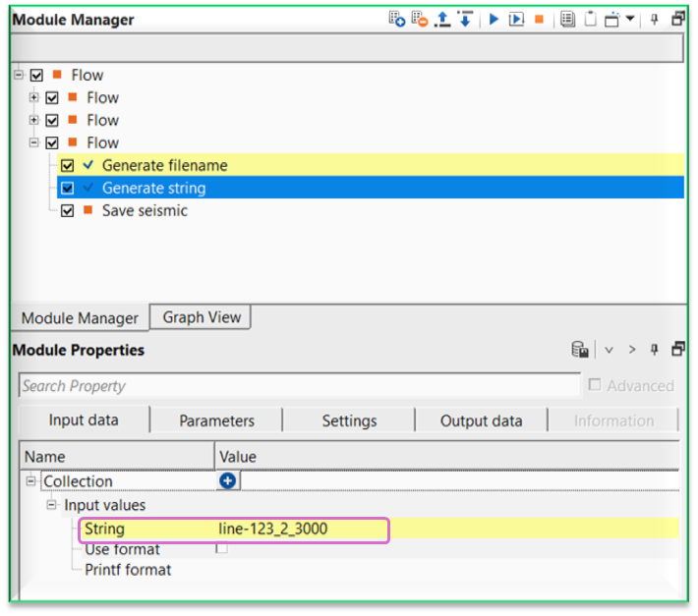Collapse the Collection property group

coord(31,481)
